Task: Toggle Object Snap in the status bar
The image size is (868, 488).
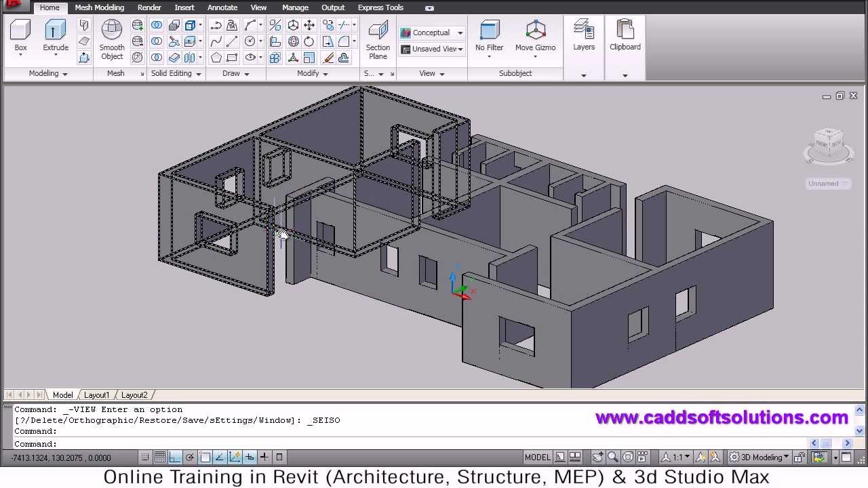Action: [205, 457]
